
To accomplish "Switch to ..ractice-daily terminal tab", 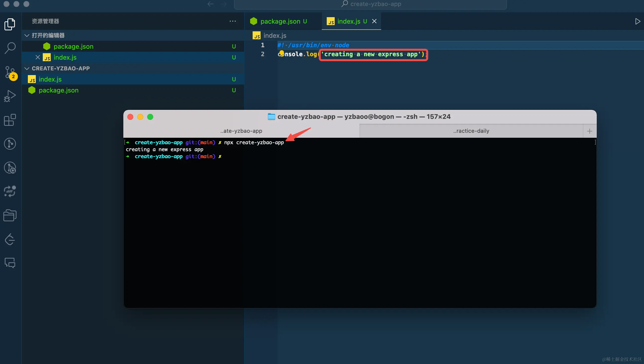I will click(x=471, y=131).
